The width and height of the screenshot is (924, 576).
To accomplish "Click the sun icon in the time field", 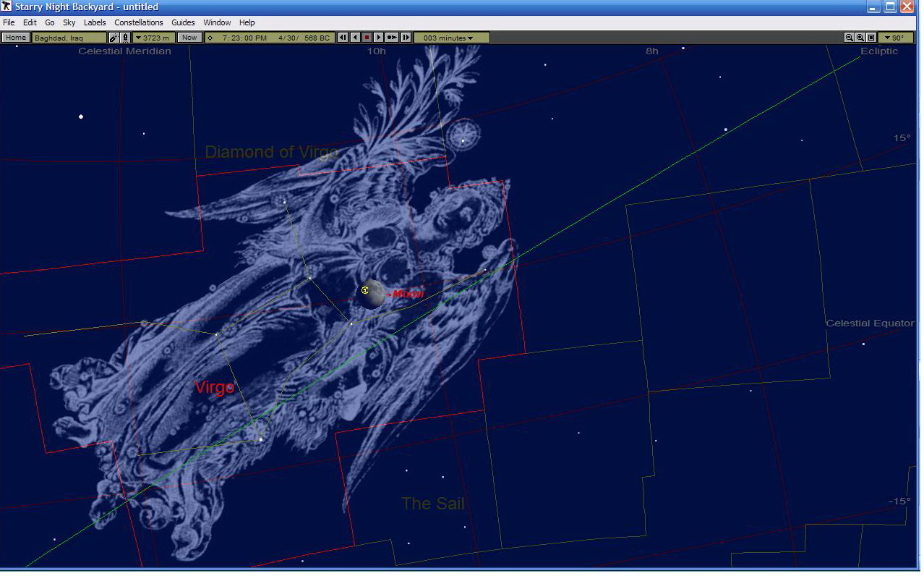I will [210, 38].
